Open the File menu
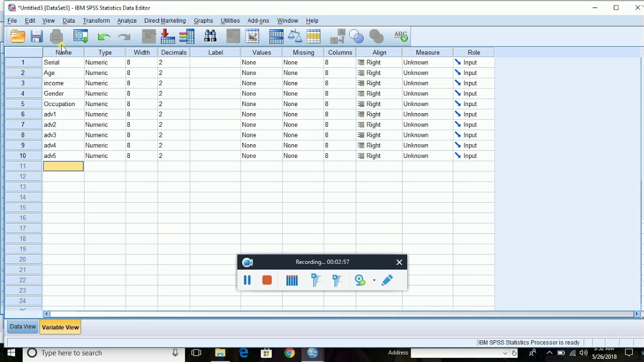 (x=12, y=21)
